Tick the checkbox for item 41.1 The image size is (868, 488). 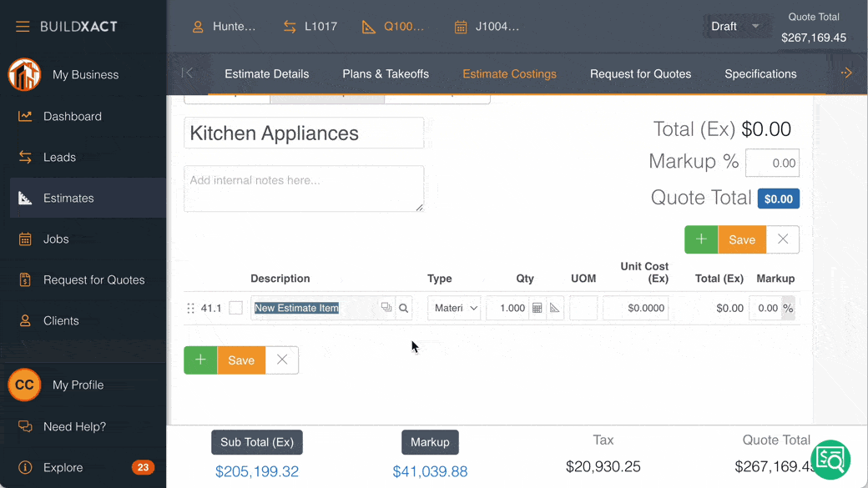point(236,308)
